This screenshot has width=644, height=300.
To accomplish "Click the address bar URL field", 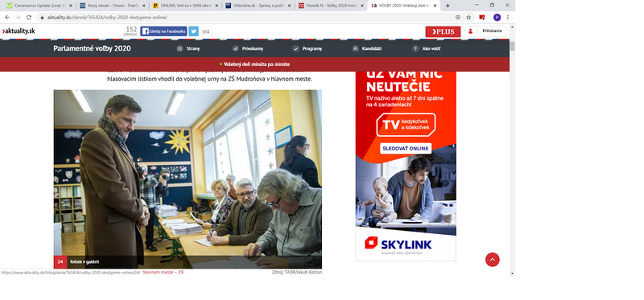I will tap(246, 17).
